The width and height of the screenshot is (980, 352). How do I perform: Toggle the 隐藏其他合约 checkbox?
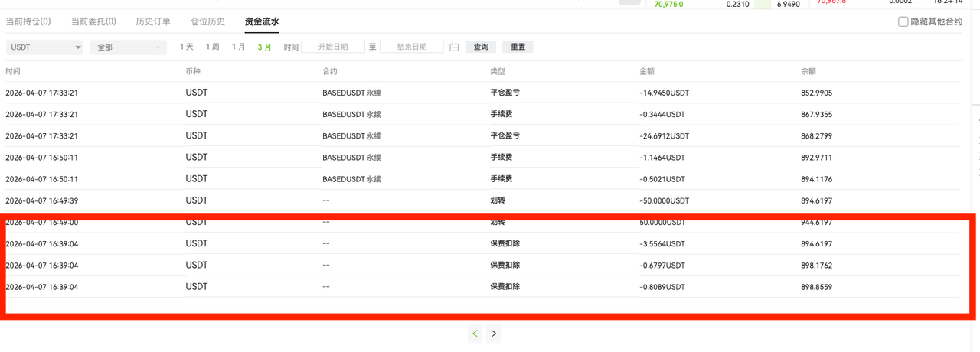point(903,21)
